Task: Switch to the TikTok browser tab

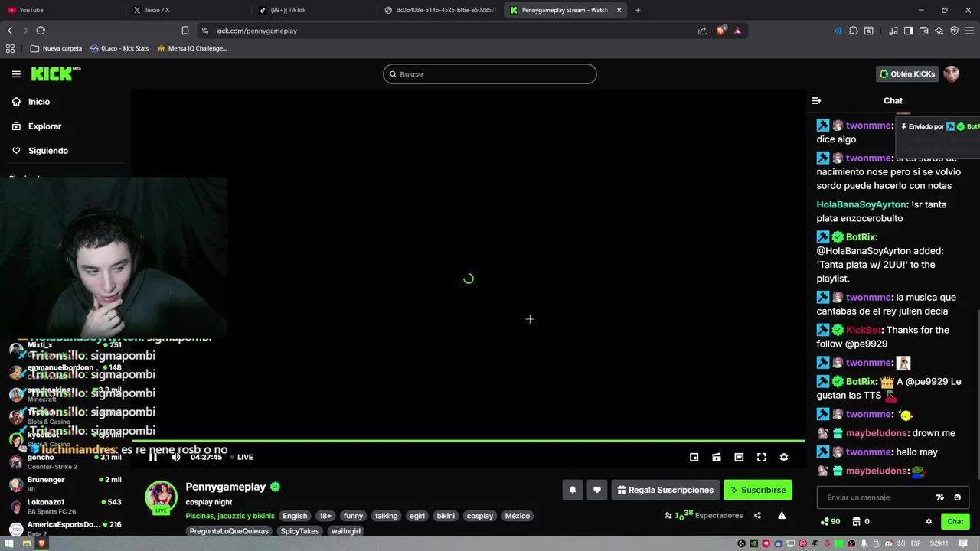Action: point(314,10)
